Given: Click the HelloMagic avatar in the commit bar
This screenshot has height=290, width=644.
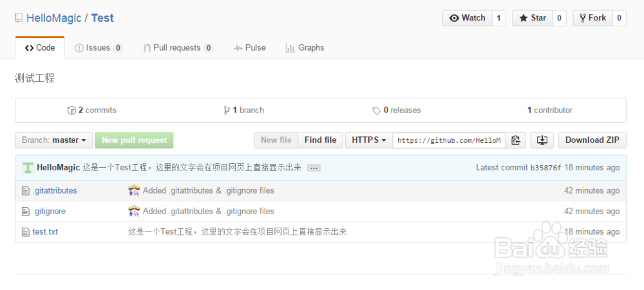Looking at the screenshot, I should tap(28, 168).
